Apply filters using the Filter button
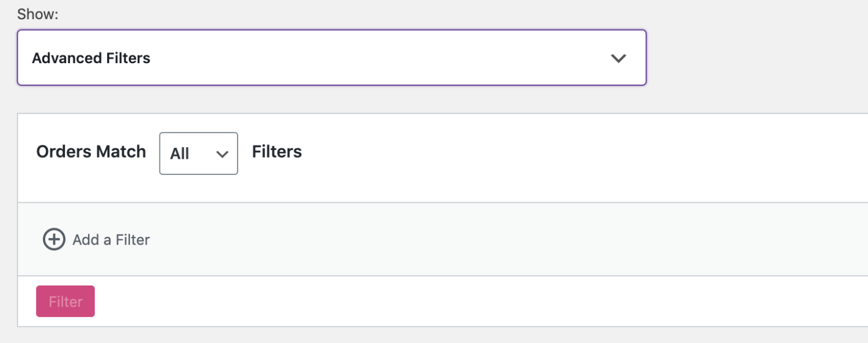The image size is (868, 343). [x=65, y=301]
